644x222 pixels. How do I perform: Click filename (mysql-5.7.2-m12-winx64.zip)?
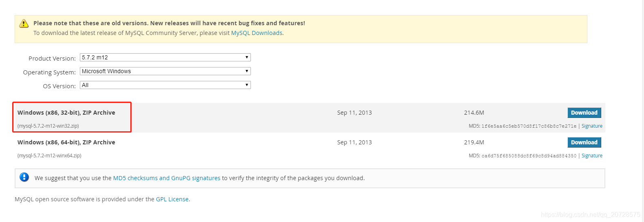[x=49, y=156]
